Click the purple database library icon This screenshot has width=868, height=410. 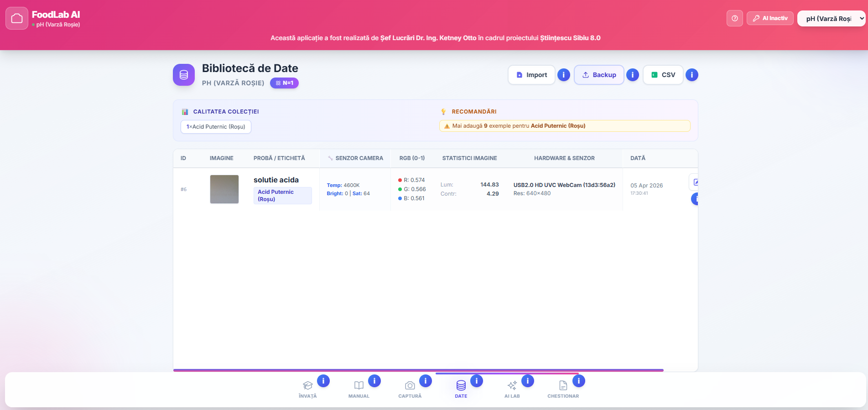click(x=184, y=75)
